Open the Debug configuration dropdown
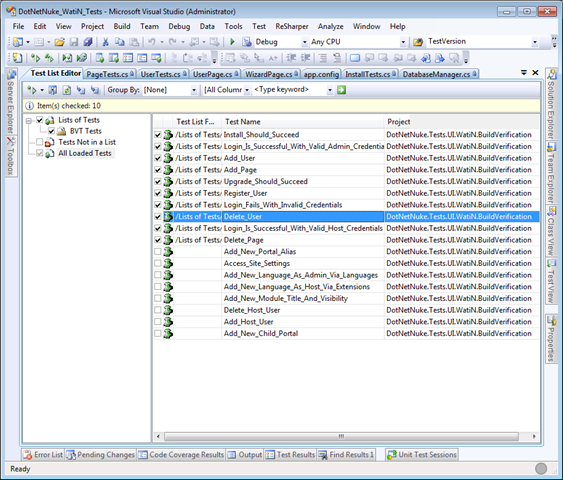The image size is (563, 480). (304, 42)
